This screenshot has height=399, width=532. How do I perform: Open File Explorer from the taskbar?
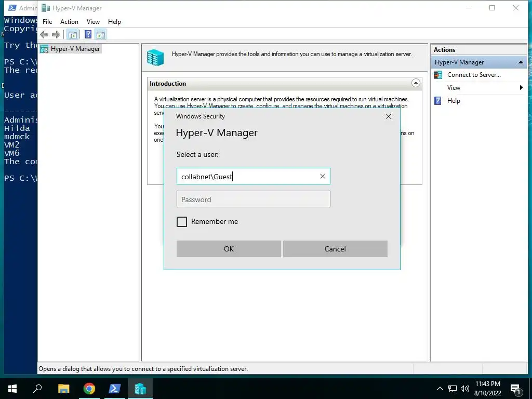click(x=63, y=389)
